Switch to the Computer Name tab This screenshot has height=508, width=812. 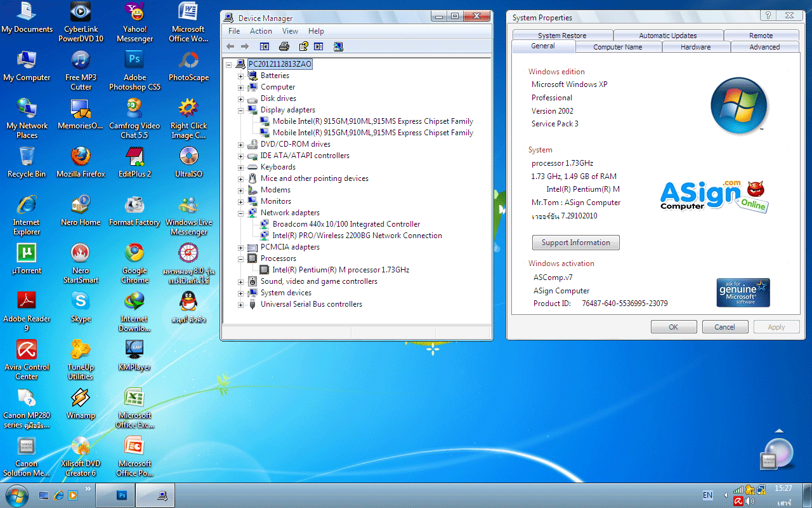(x=618, y=47)
